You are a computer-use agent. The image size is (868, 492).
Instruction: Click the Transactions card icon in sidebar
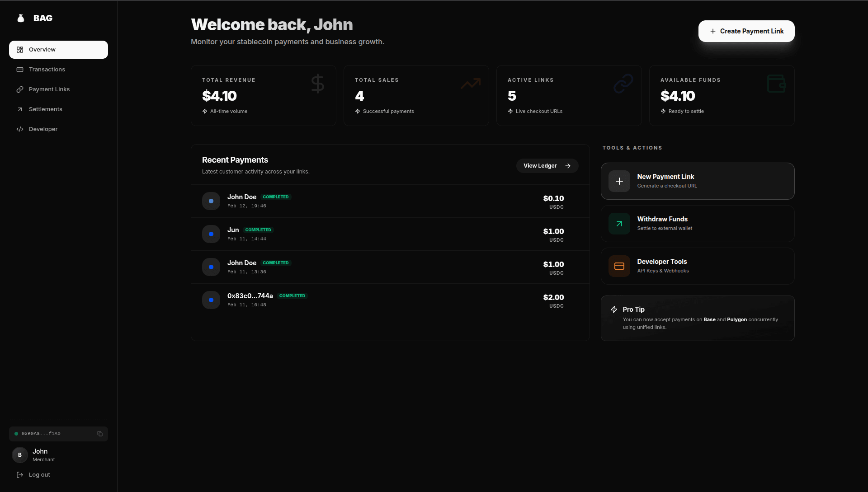19,69
